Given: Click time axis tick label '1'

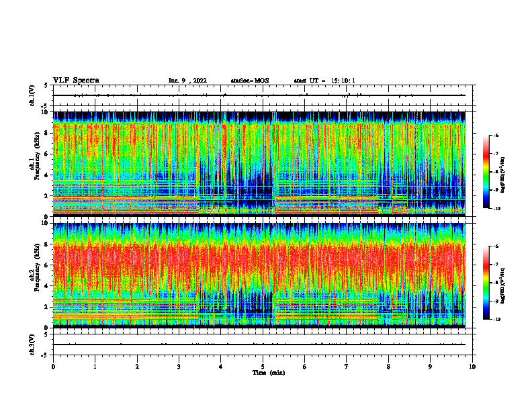Looking at the screenshot, I should point(95,367).
